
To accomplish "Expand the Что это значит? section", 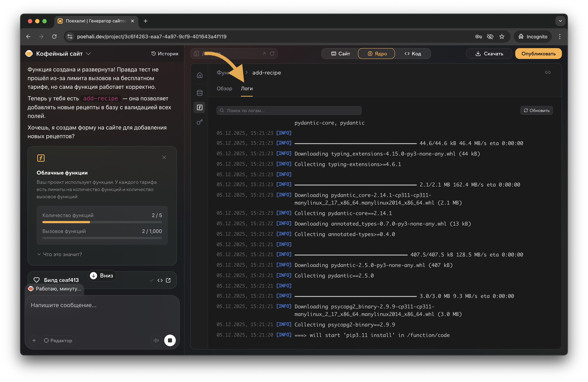I will click(60, 254).
